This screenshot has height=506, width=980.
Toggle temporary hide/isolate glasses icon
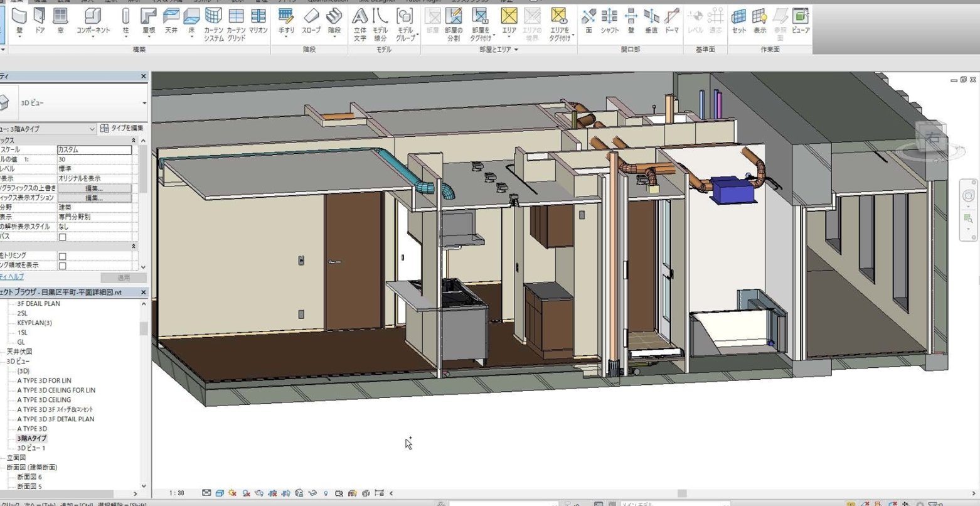(x=312, y=493)
